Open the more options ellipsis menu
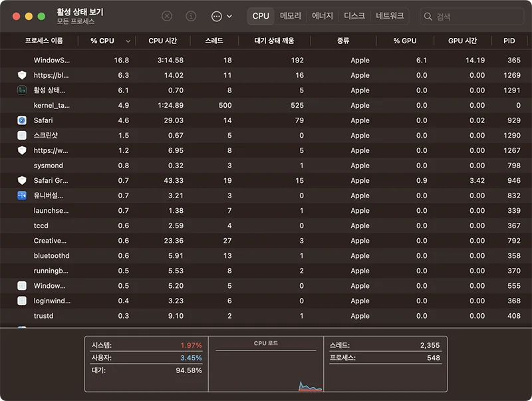 217,16
